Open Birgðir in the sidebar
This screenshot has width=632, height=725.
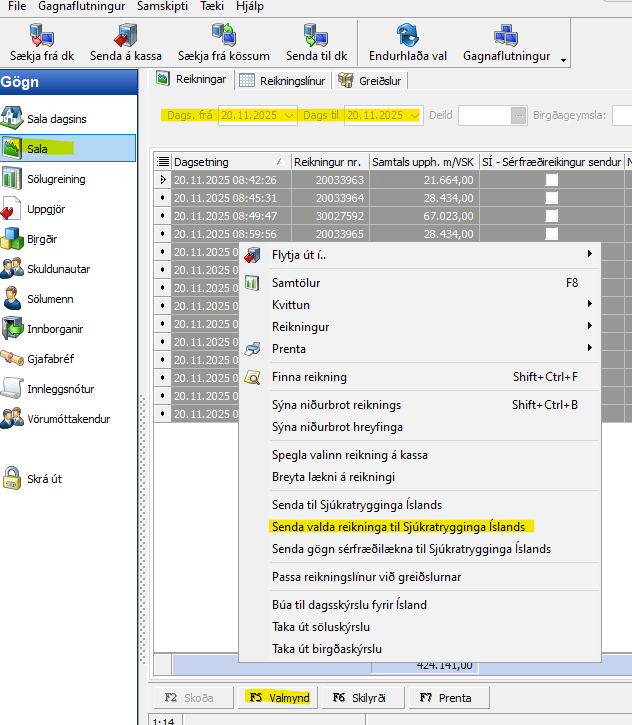coord(13,239)
